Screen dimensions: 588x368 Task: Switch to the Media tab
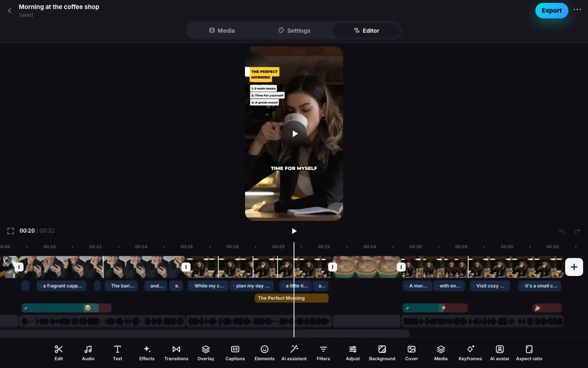tap(222, 31)
